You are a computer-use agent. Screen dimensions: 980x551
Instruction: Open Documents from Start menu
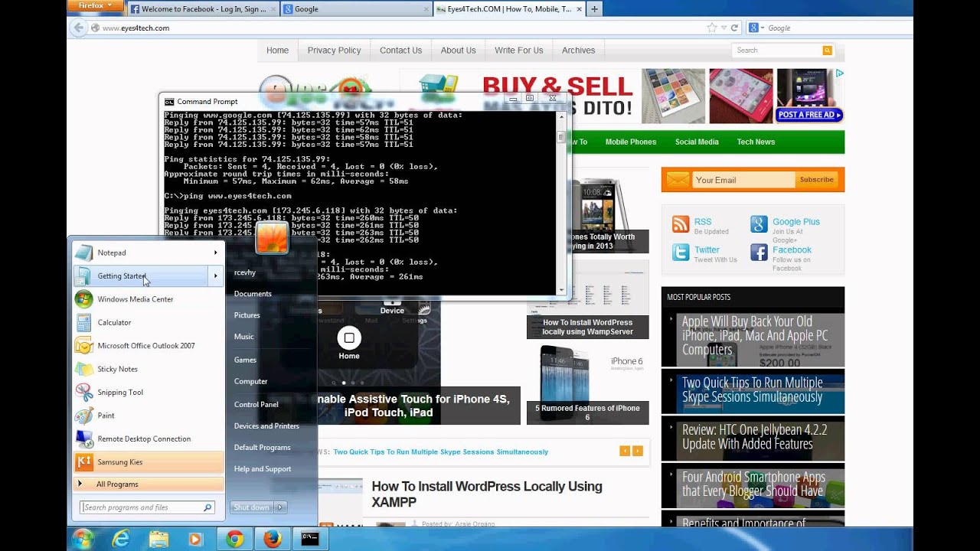[253, 294]
